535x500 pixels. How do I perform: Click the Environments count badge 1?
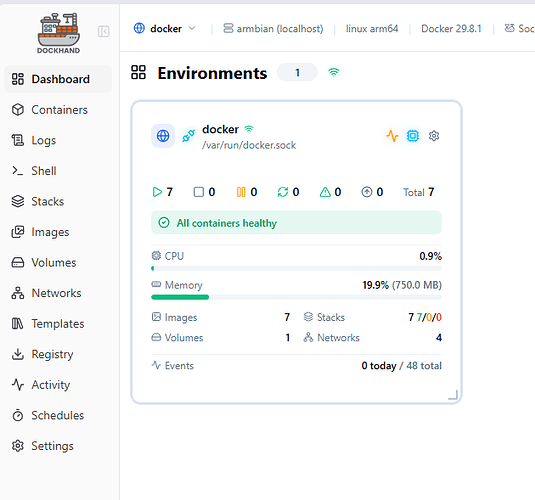pos(297,72)
